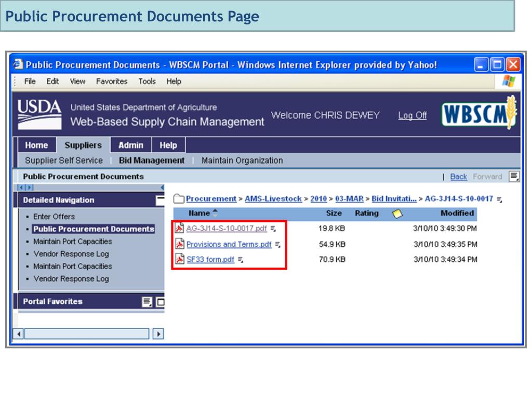Click the folder icon before Procurement breadcrumb

179,199
